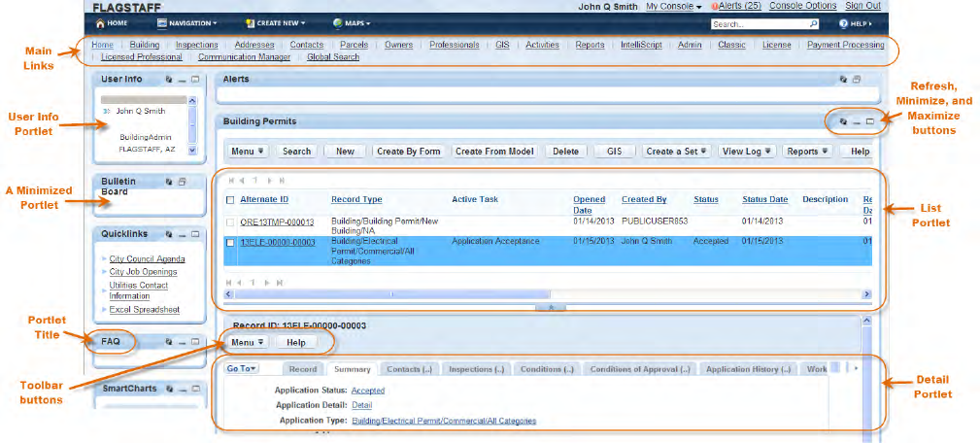980x443 pixels.
Task: Click the search magnifier icon
Action: point(814,23)
